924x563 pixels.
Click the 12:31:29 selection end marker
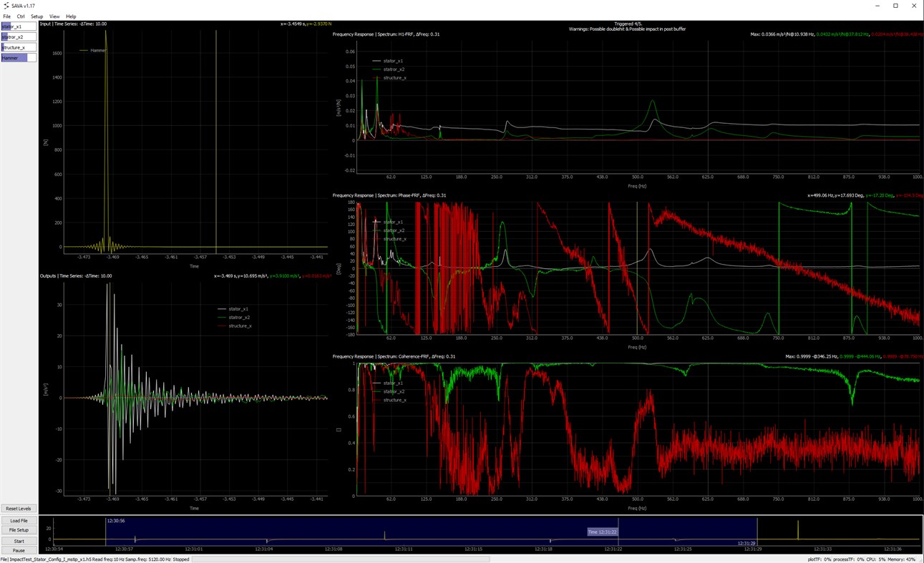pyautogui.click(x=747, y=544)
